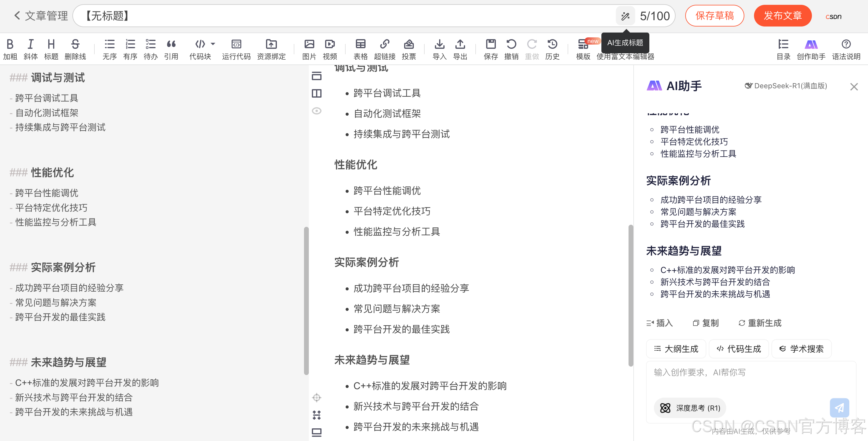The image size is (868, 441).
Task: Click the Bold (加粗) formatting icon
Action: pos(10,45)
